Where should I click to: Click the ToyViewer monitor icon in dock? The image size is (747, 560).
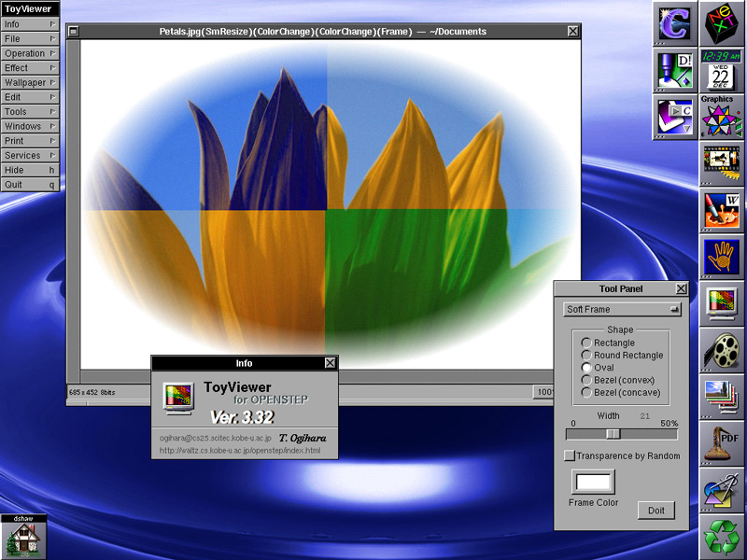722,303
